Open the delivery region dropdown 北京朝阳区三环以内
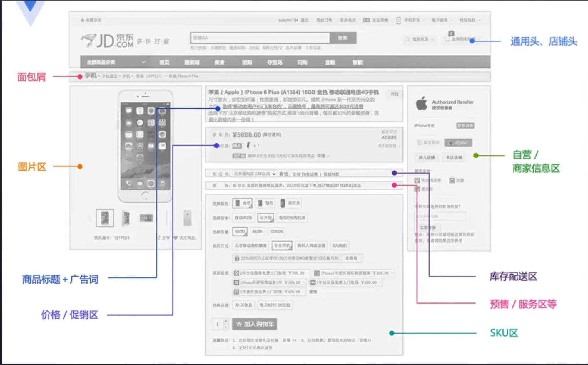Viewport: 588px width, 365px height. (x=255, y=174)
